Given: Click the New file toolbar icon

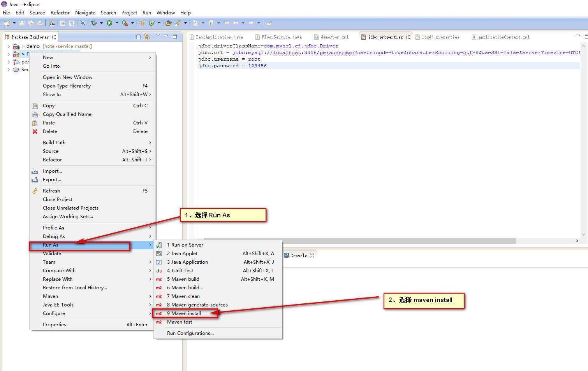Looking at the screenshot, I should pyautogui.click(x=7, y=23).
